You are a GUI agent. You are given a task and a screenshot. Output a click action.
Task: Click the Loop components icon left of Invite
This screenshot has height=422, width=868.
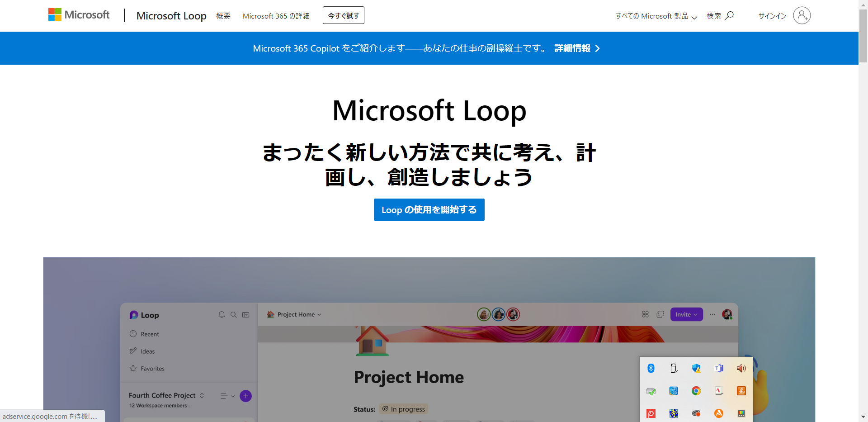tap(645, 314)
